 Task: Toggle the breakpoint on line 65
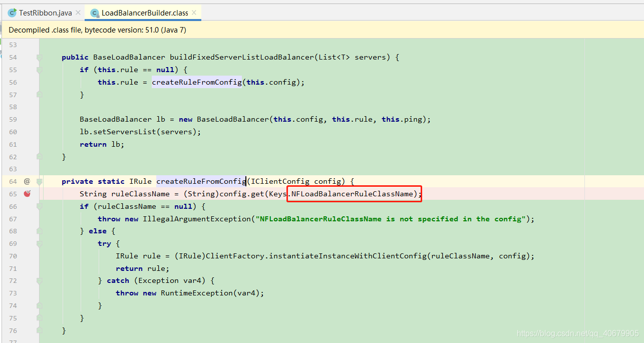click(x=27, y=194)
